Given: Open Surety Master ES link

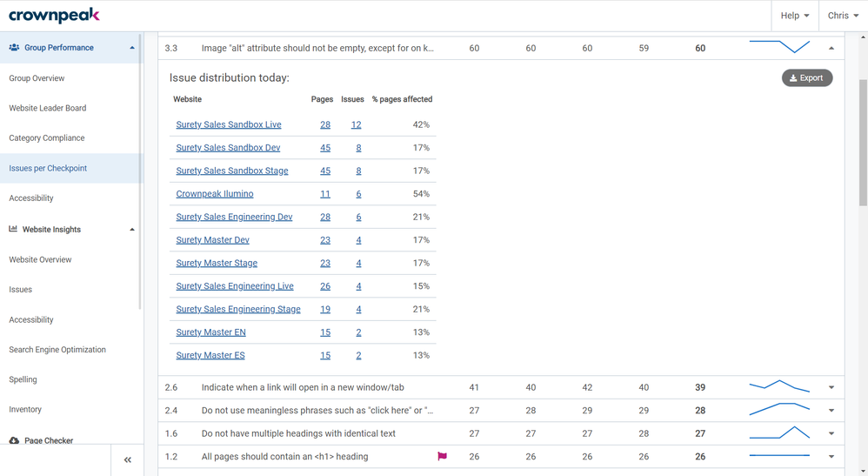Looking at the screenshot, I should [210, 355].
